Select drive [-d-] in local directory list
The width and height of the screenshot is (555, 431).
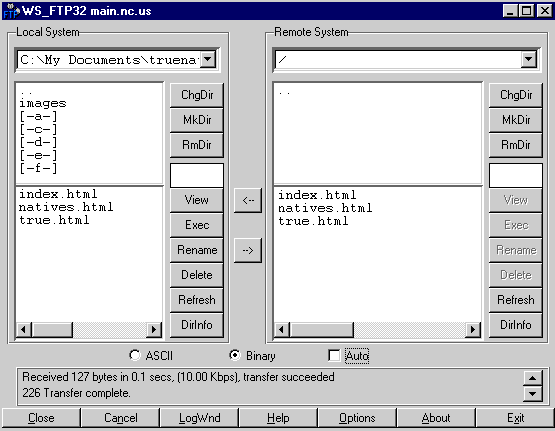38,142
